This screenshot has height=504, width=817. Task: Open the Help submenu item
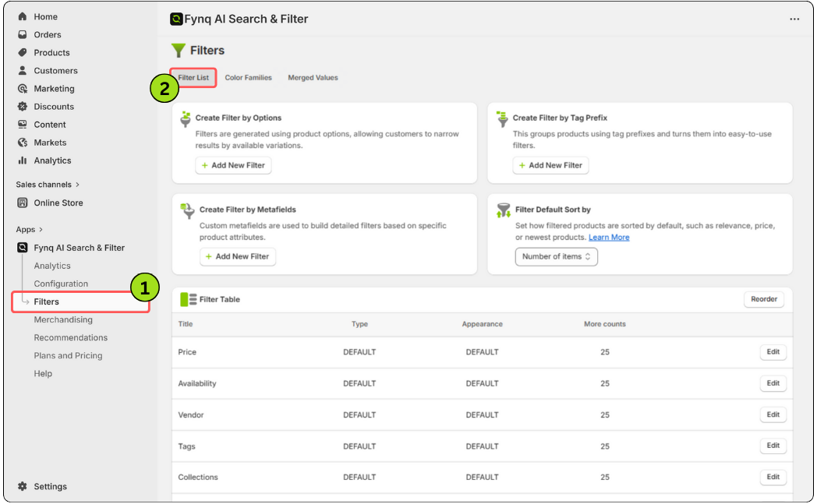click(43, 373)
